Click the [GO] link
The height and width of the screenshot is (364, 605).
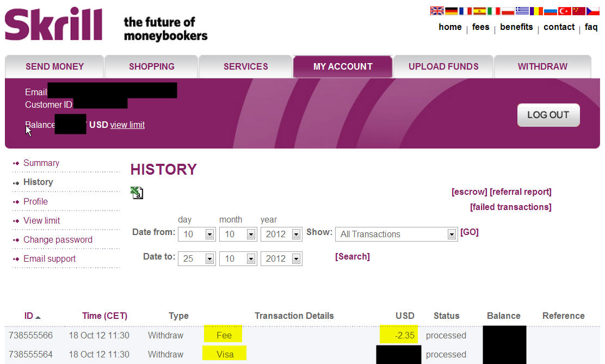(469, 232)
